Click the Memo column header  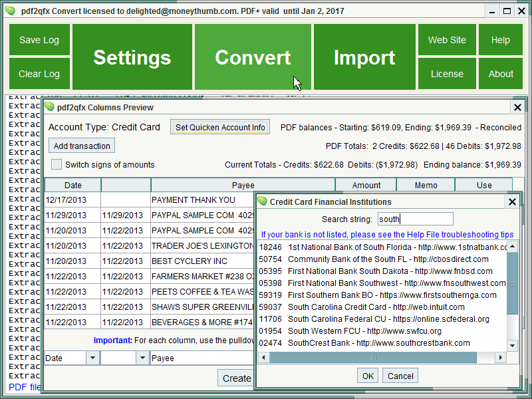point(426,186)
